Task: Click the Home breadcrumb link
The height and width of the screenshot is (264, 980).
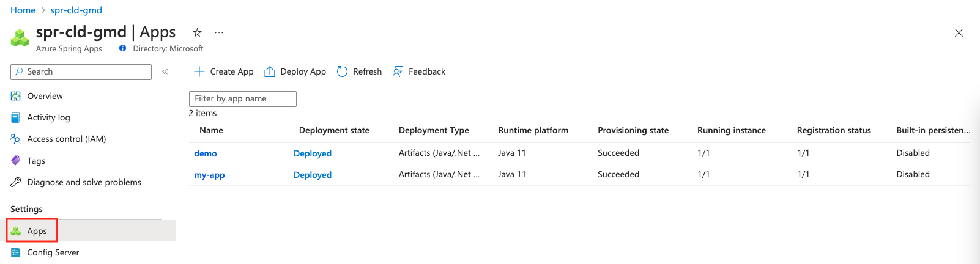Action: pos(23,10)
